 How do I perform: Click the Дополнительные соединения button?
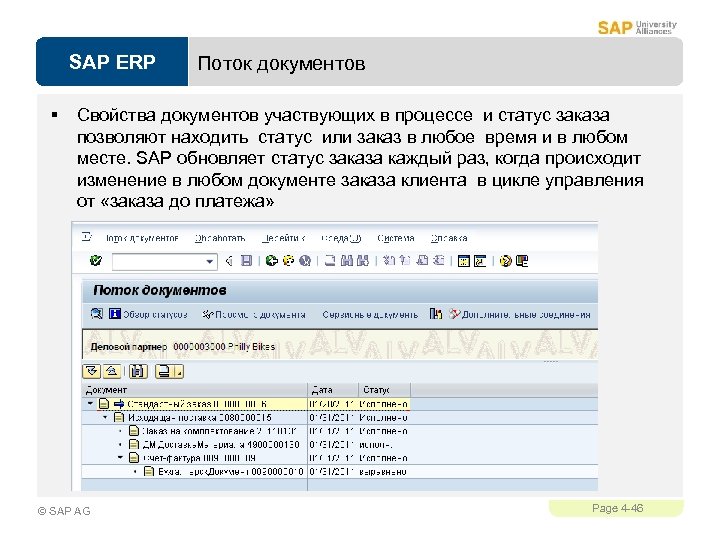(x=520, y=315)
